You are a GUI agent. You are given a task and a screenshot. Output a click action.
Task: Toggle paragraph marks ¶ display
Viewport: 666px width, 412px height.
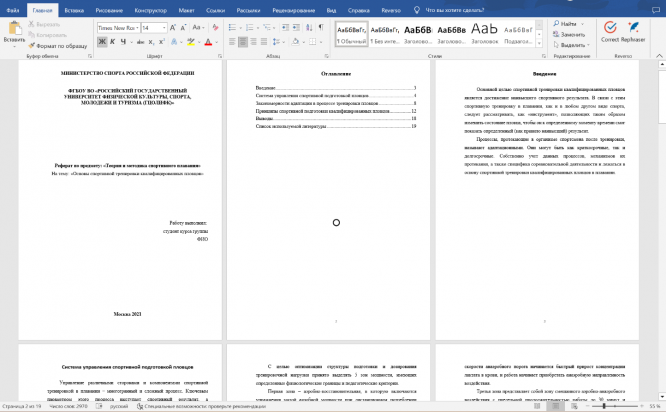pyautogui.click(x=321, y=28)
